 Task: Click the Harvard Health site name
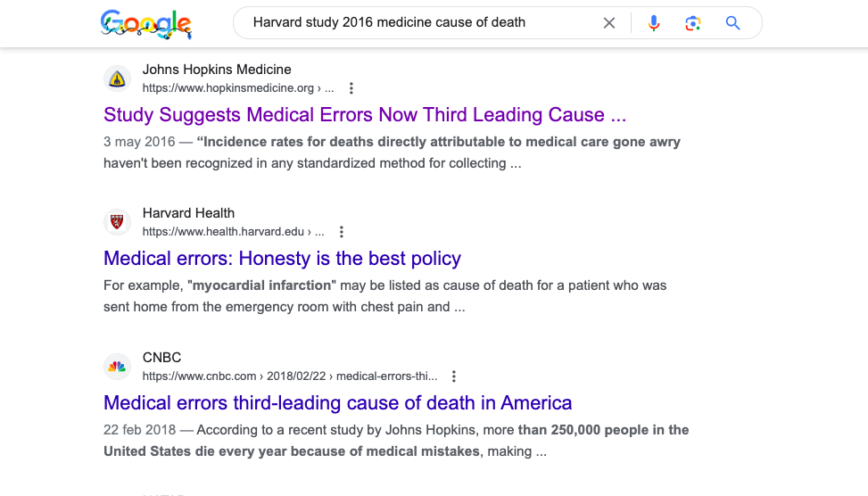pos(189,213)
